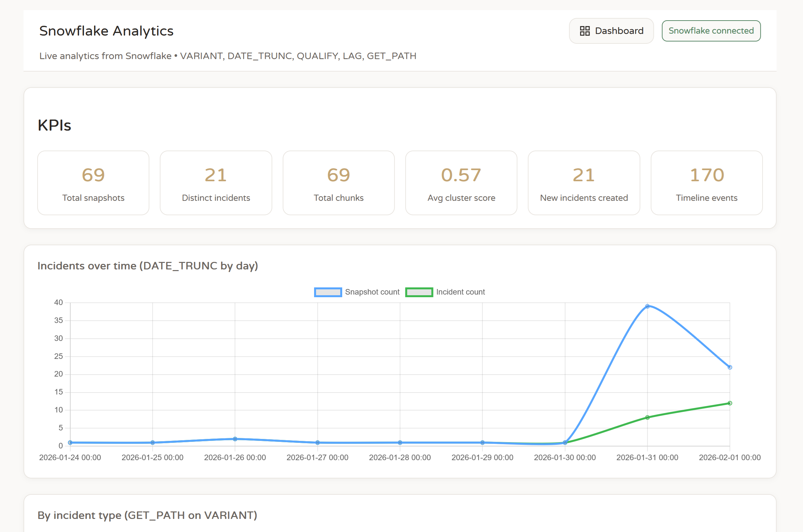Image resolution: width=803 pixels, height=532 pixels.
Task: Click the New incidents created card
Action: pyautogui.click(x=583, y=183)
